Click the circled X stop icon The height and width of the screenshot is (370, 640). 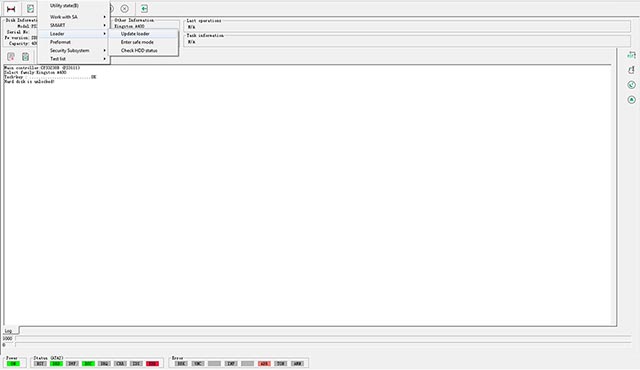[x=124, y=9]
